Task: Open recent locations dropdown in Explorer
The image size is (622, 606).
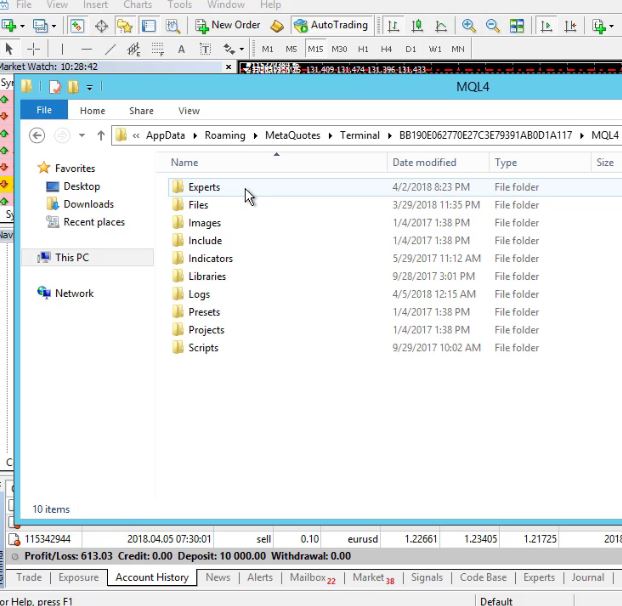Action: 82,136
